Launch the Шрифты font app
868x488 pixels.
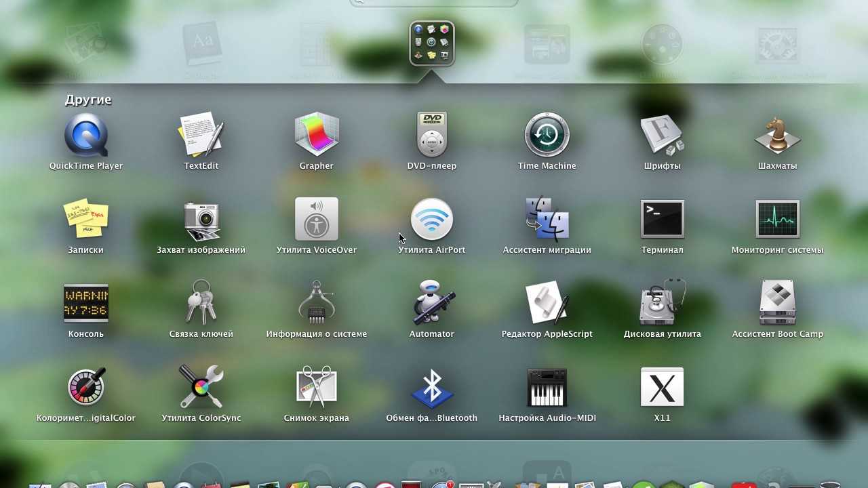(663, 135)
